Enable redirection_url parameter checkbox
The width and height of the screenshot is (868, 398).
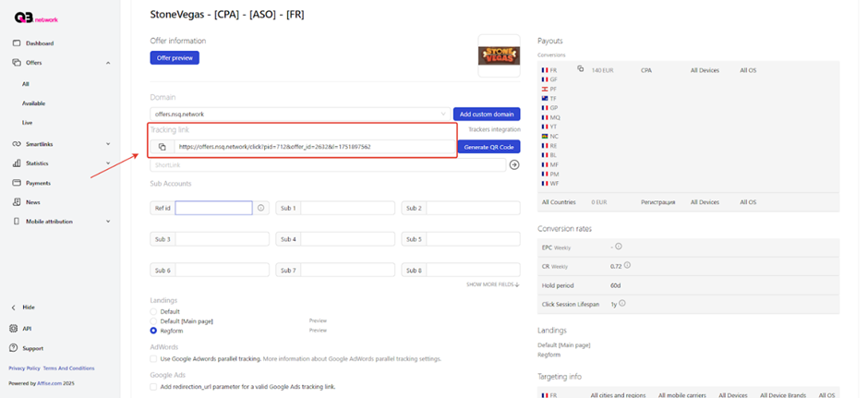click(153, 386)
